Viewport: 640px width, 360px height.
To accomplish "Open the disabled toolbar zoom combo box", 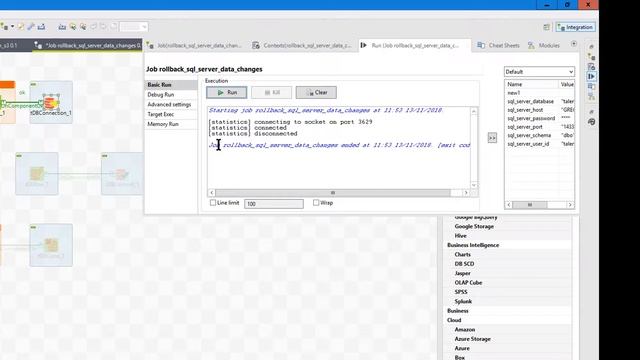I will (133, 27).
